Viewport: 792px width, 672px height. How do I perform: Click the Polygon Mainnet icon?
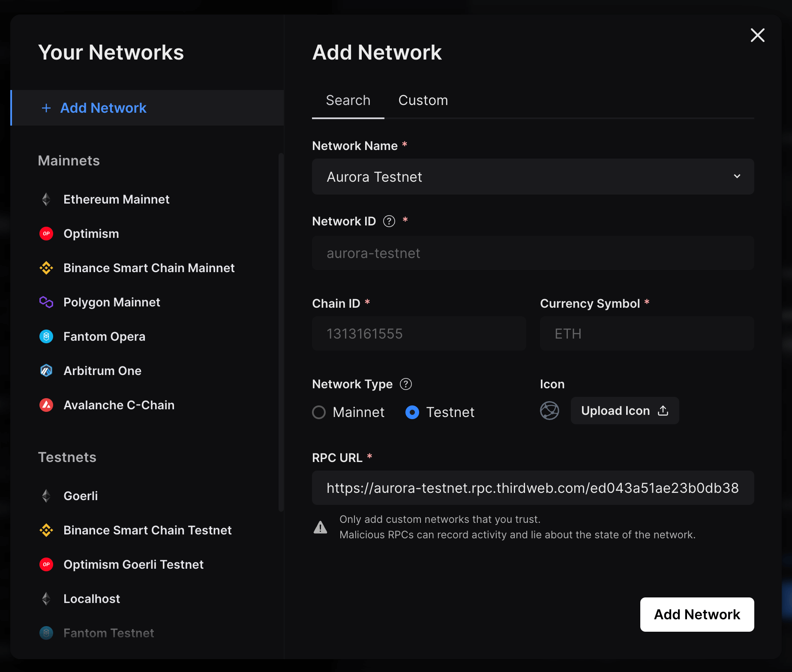point(46,302)
